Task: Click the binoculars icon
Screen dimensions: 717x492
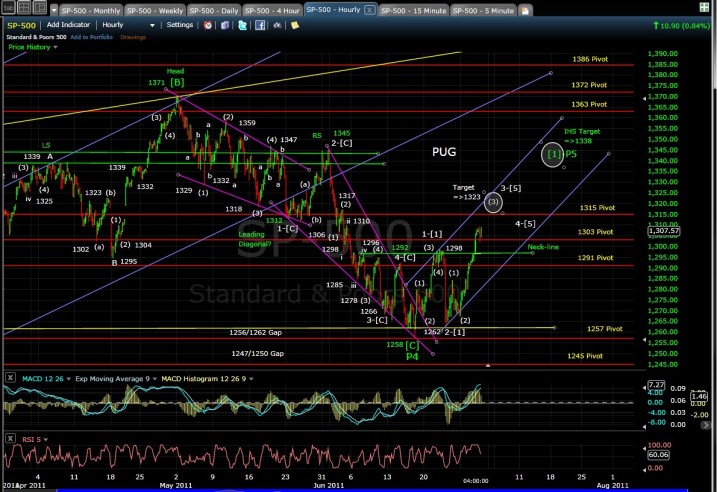Action: (277, 25)
